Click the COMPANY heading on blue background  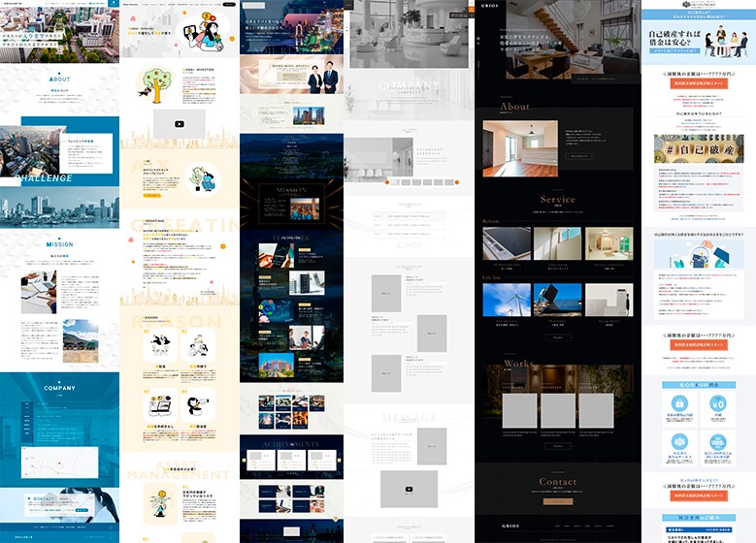tap(60, 388)
